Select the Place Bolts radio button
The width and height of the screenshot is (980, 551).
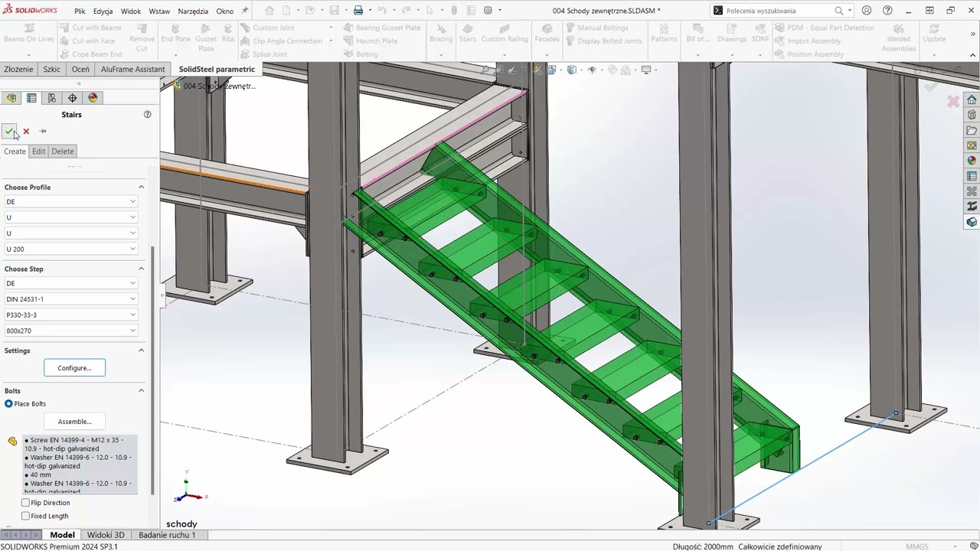9,403
